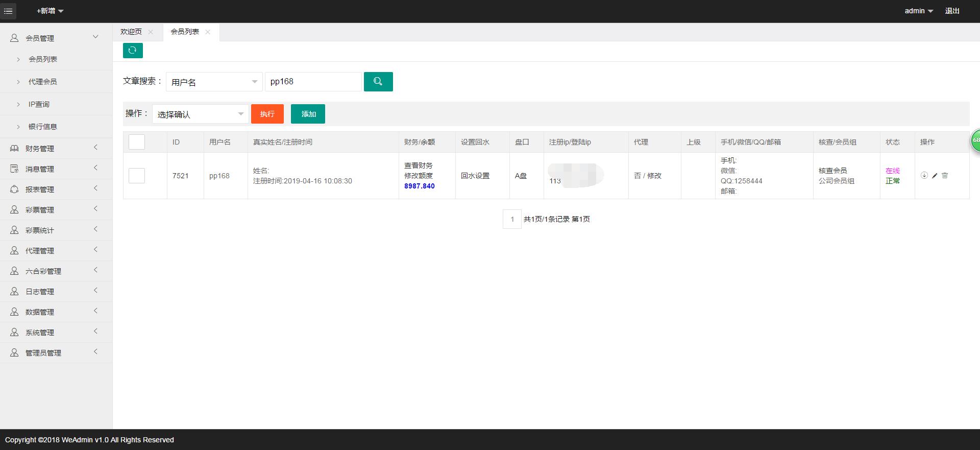Viewport: 980px width, 450px height.
Task: Check the row checkbox for ID 7521
Action: coord(137,176)
